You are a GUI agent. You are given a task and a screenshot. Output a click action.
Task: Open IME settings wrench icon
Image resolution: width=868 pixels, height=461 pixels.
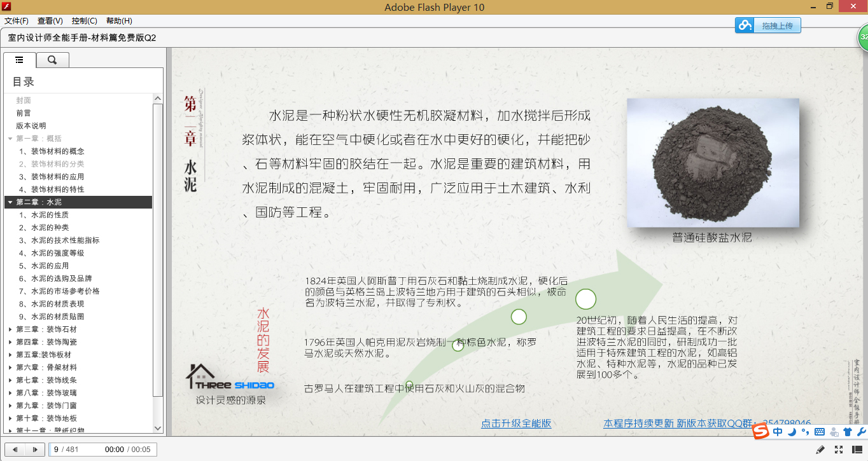pos(862,432)
